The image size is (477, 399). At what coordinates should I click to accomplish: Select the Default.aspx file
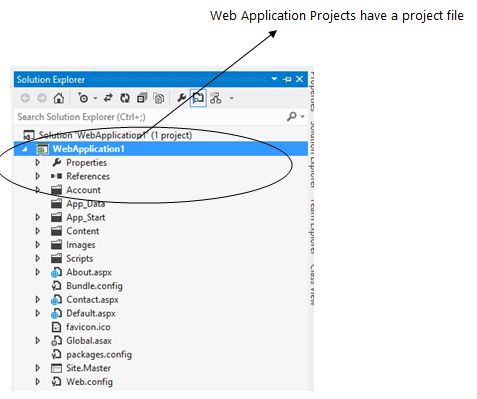(x=91, y=313)
